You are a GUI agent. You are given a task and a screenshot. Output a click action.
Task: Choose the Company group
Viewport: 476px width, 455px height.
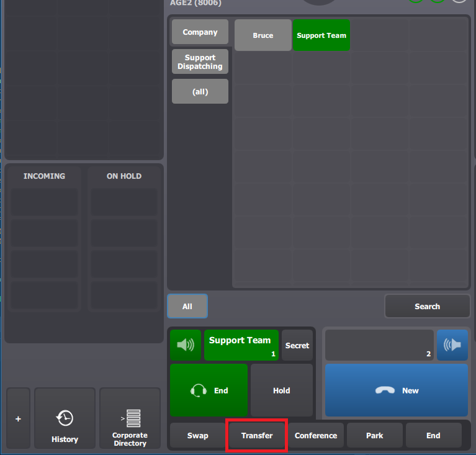200,32
